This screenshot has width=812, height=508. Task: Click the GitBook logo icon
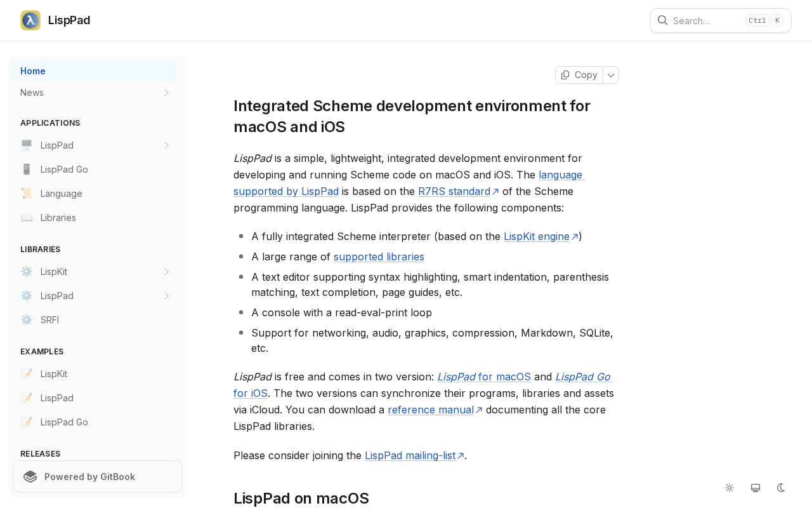[x=30, y=477]
